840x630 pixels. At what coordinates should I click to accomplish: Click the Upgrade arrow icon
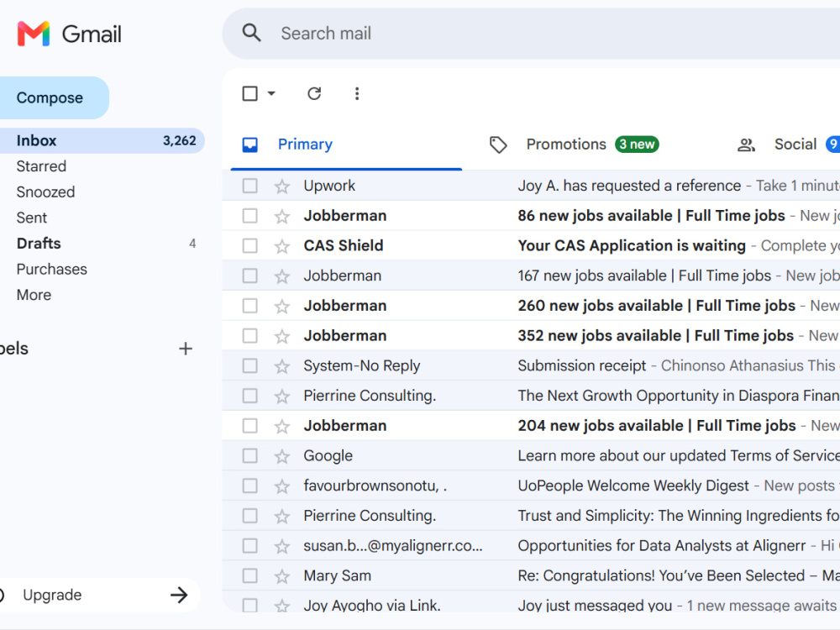pos(179,595)
